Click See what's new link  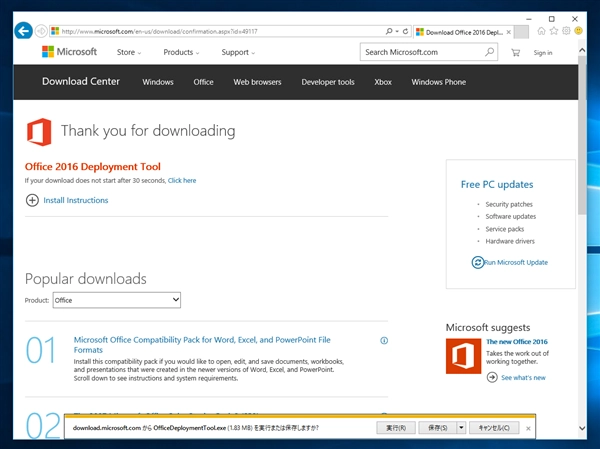[523, 377]
